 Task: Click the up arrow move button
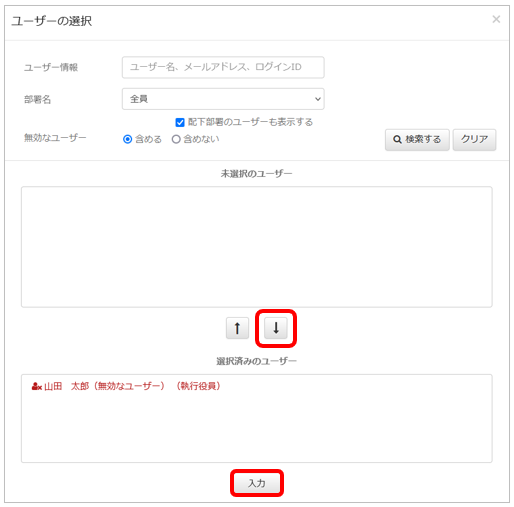237,328
